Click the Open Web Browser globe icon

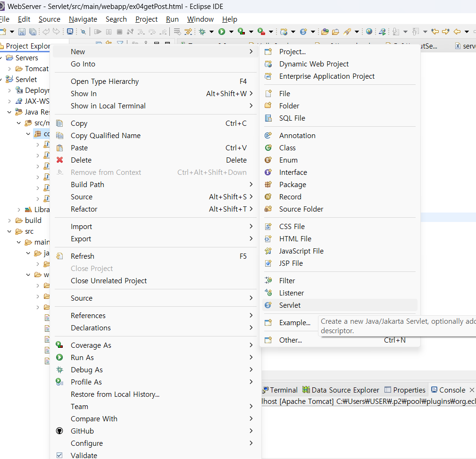pos(369,31)
